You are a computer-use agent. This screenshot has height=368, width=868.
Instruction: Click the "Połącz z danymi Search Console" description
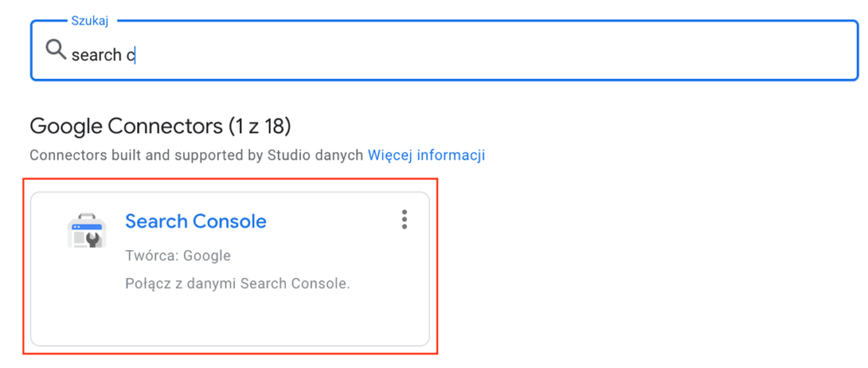tap(237, 284)
